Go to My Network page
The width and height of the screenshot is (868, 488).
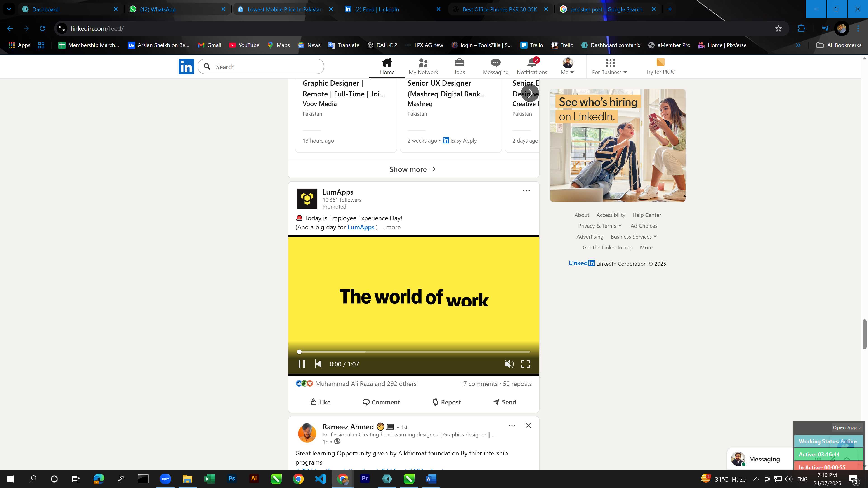[x=423, y=67]
